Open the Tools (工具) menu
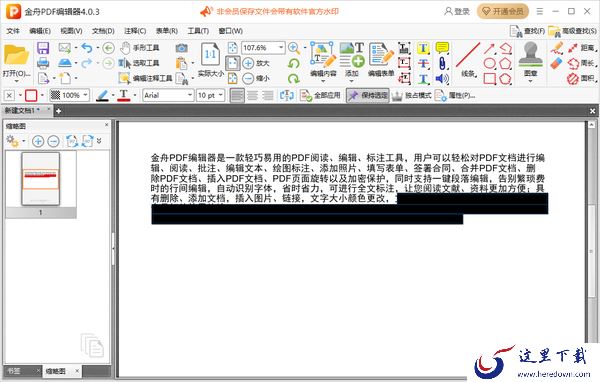Image resolution: width=600 pixels, height=382 pixels. pos(198,31)
